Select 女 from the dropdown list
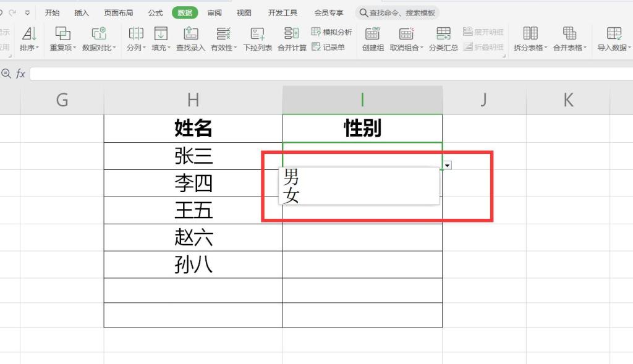Image resolution: width=633 pixels, height=364 pixels. pos(291,195)
